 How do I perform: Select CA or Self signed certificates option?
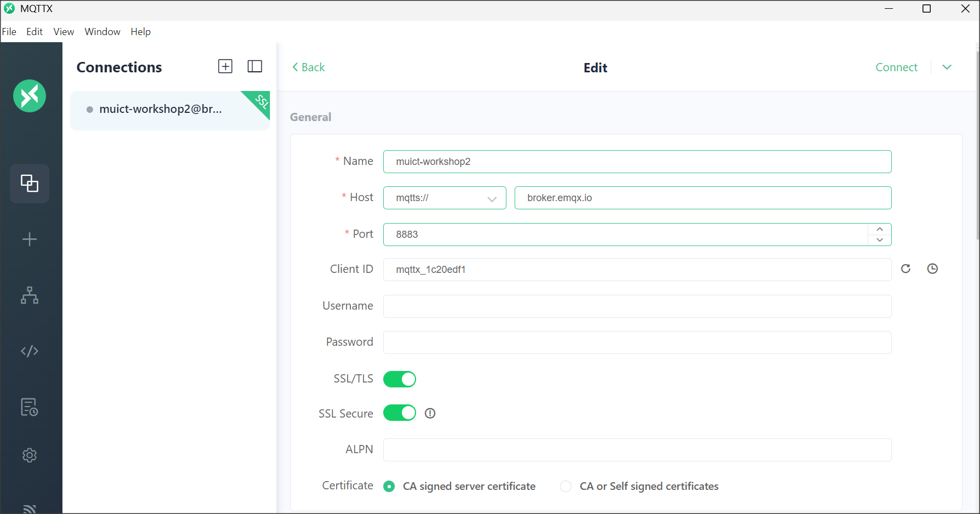point(566,487)
